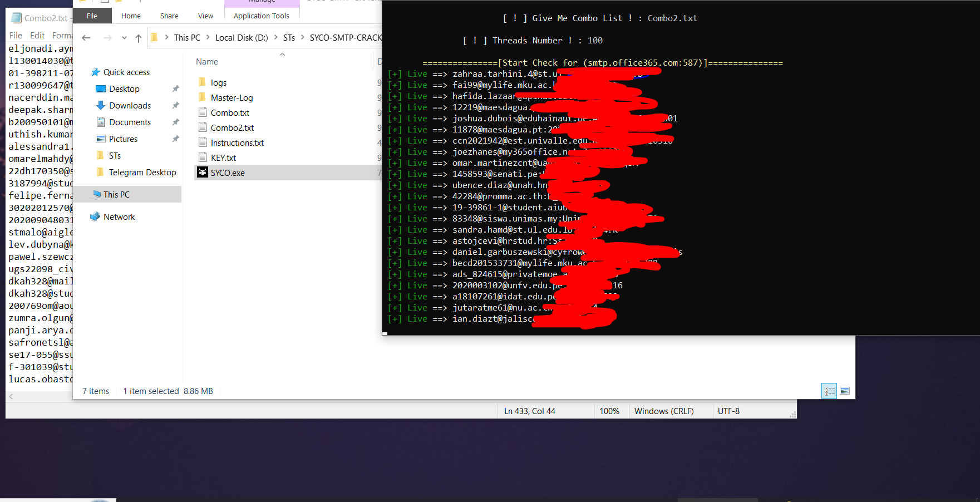Click "Ln 433, Col 44" in Notepad status bar
980x502 pixels.
point(530,411)
